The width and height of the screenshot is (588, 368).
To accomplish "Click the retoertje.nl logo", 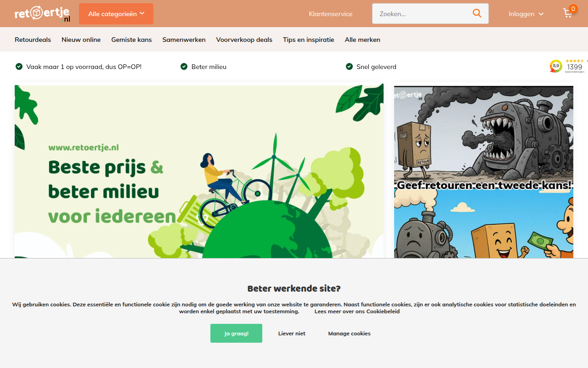I will 42,14.
